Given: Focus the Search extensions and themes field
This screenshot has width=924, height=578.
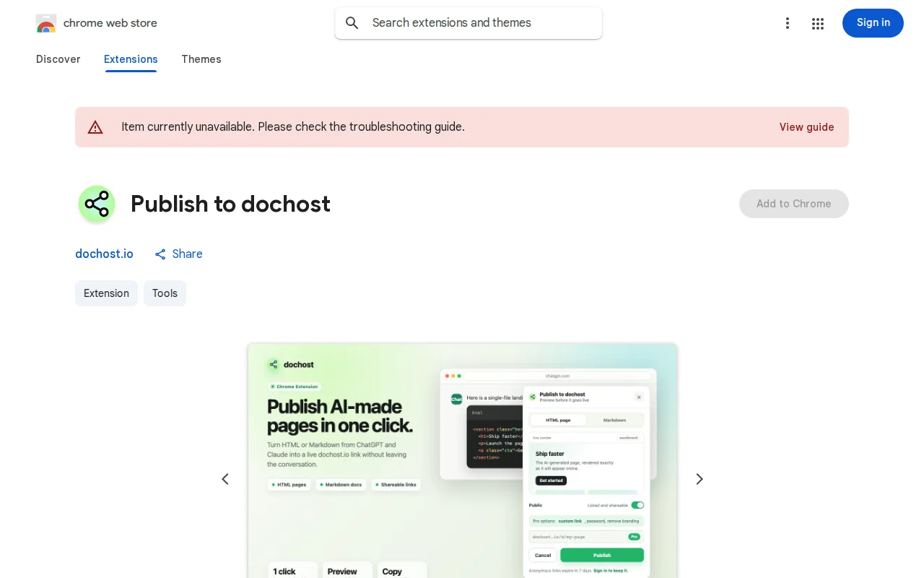Looking at the screenshot, I should (x=468, y=23).
